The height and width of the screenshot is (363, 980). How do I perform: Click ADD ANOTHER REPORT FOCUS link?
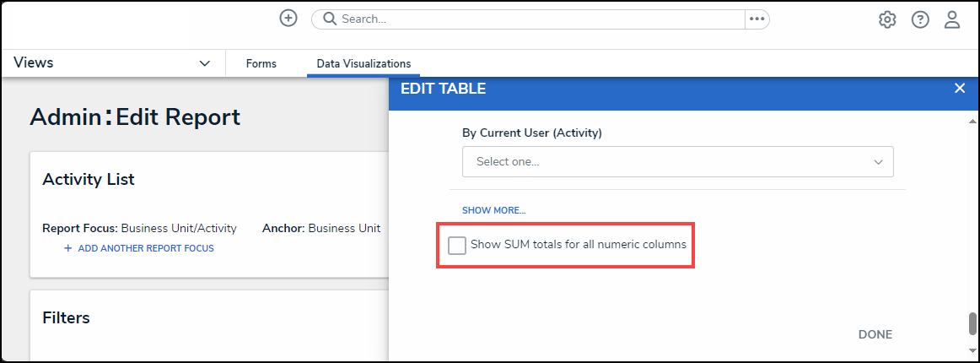coord(145,248)
